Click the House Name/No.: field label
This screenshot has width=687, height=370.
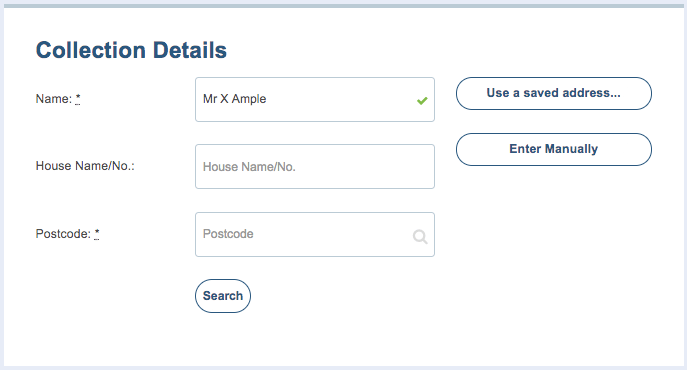(85, 166)
